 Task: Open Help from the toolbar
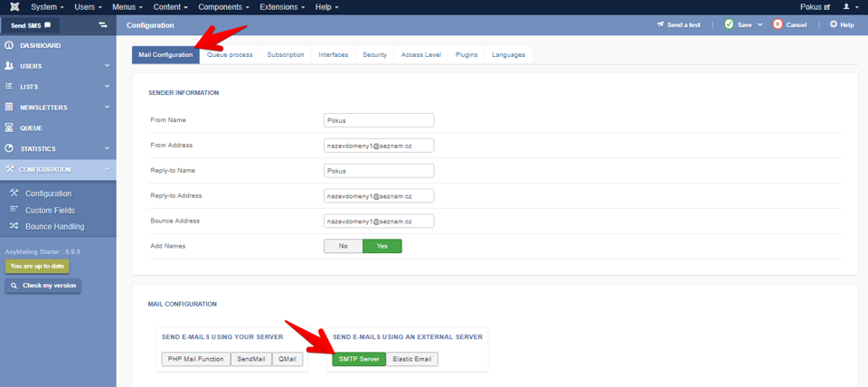(x=842, y=25)
